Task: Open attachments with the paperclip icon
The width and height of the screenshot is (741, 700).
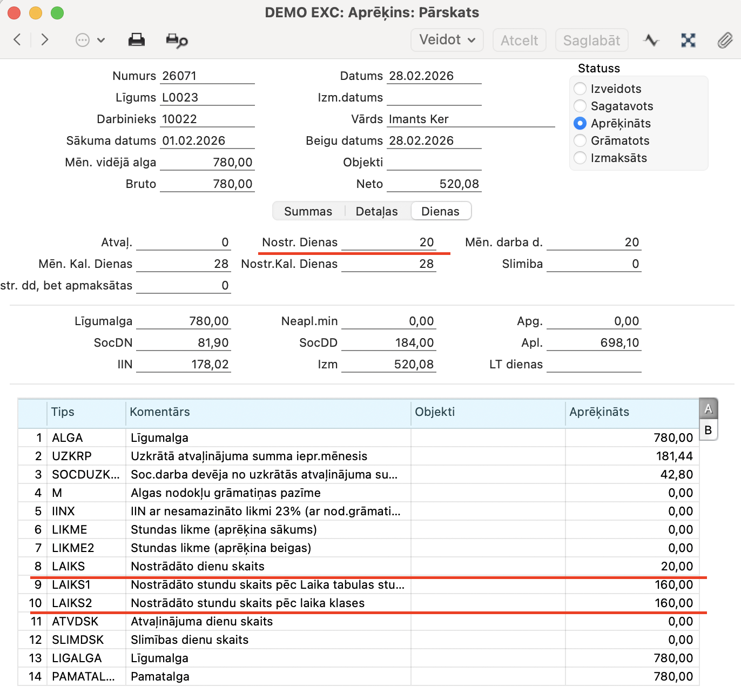Action: [x=724, y=40]
